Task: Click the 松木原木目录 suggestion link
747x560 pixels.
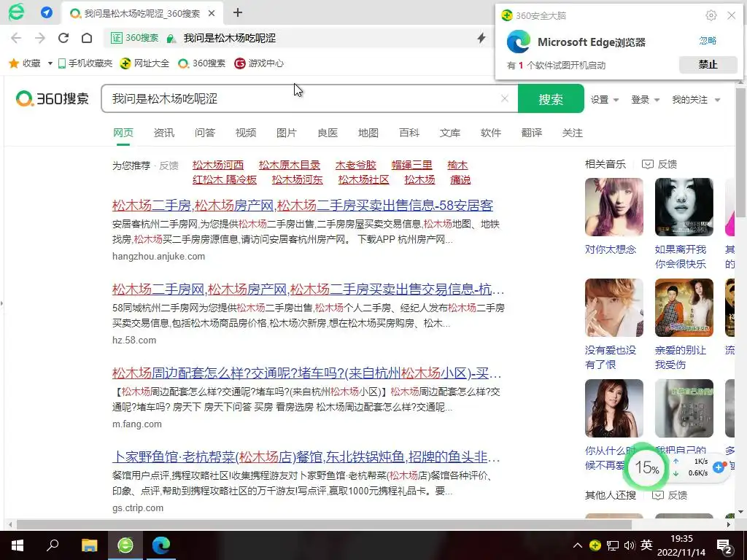Action: pos(289,166)
